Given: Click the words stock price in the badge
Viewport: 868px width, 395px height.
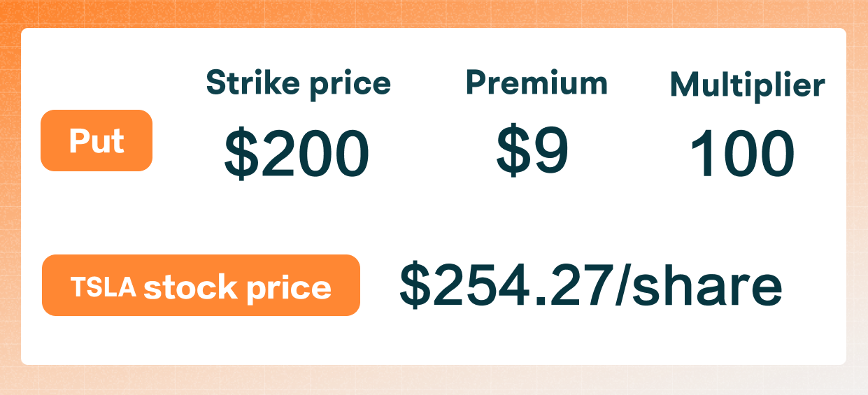Looking at the screenshot, I should tap(237, 287).
